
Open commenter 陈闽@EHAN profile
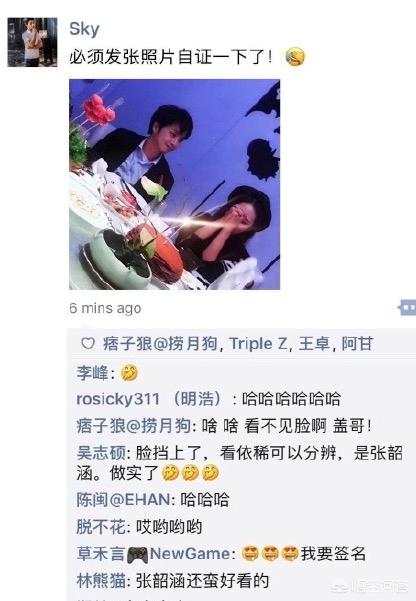pyautogui.click(x=123, y=500)
